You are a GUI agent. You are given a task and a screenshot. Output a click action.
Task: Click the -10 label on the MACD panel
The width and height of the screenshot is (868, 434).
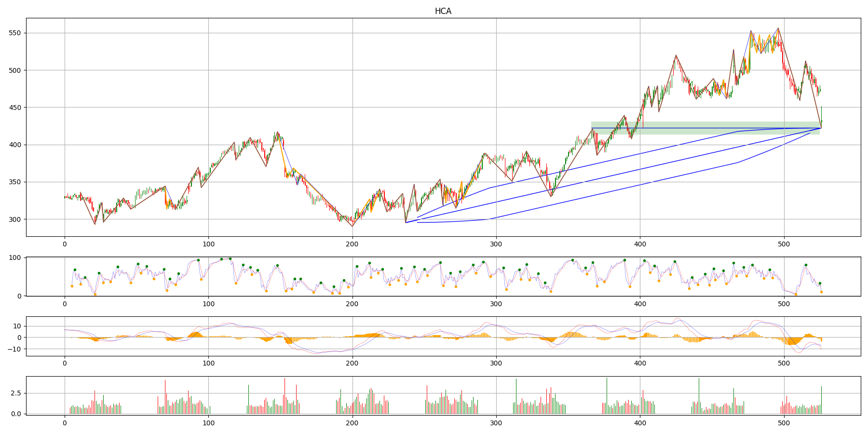click(14, 349)
